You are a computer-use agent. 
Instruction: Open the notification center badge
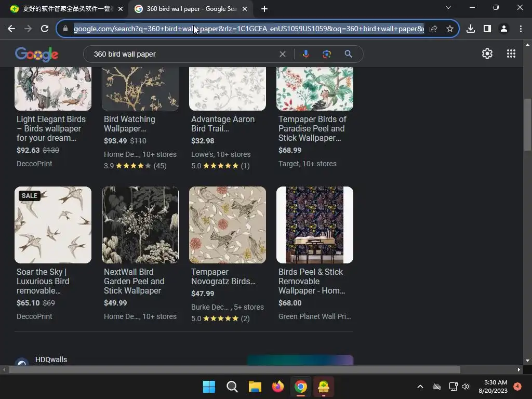click(517, 387)
